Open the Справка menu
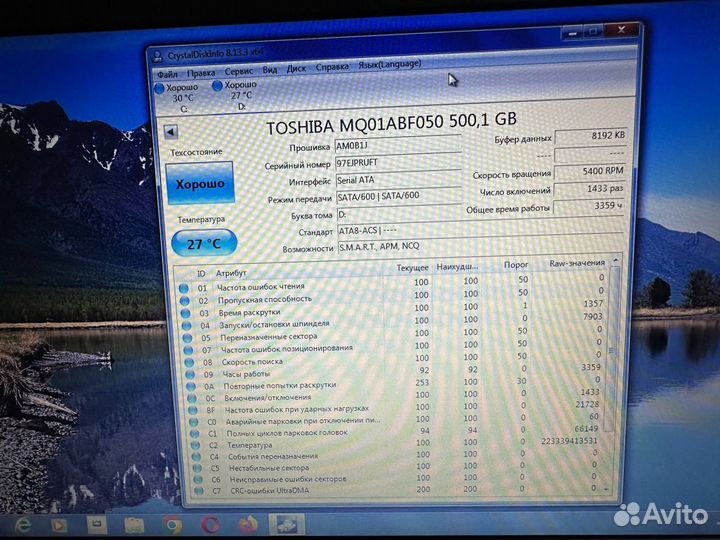Screen dimensions: 720x540 tap(332, 67)
